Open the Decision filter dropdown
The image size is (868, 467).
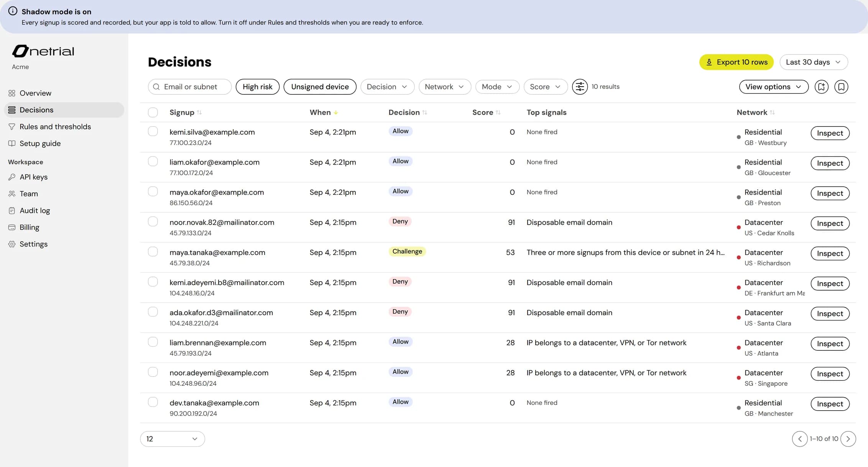(387, 87)
